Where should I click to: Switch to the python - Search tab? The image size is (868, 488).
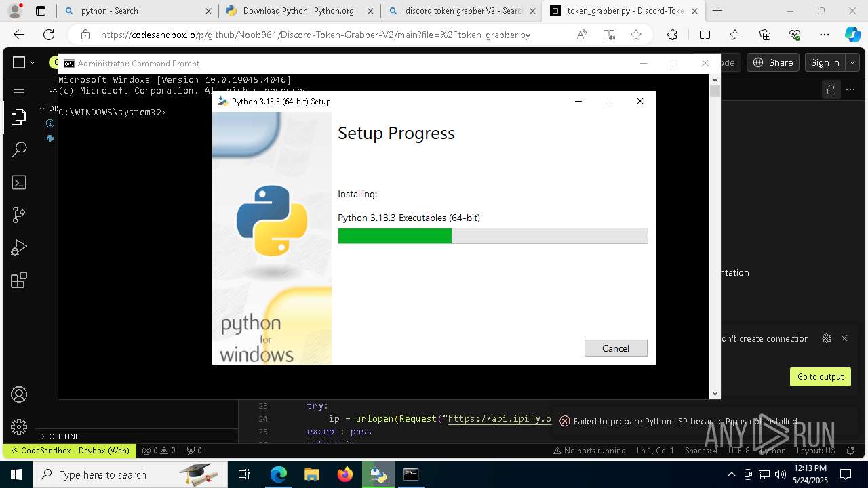click(x=138, y=11)
